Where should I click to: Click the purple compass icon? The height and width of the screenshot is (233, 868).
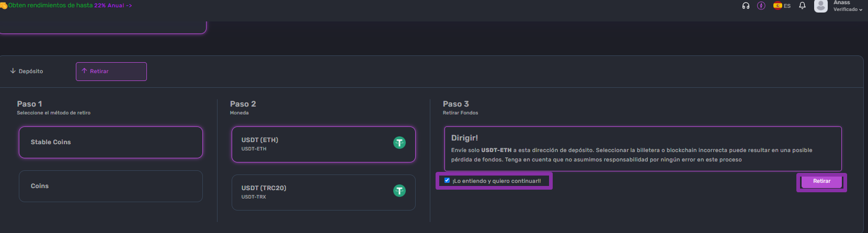[x=761, y=6]
